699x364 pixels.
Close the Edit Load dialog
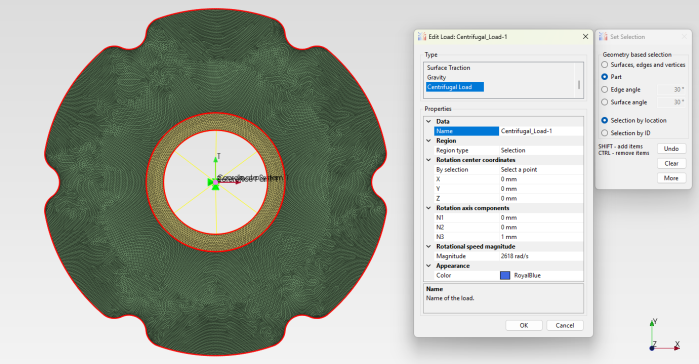[x=585, y=37]
